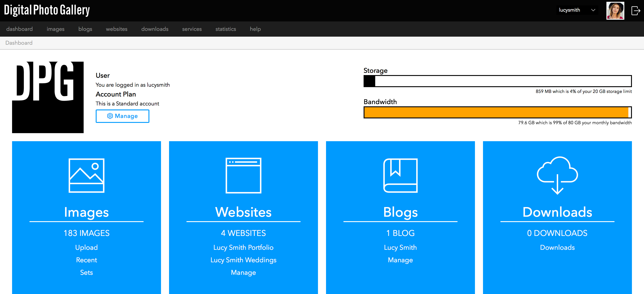Image resolution: width=644 pixels, height=294 pixels.
Task: Click the Digital Photo Gallery title
Action: point(47,10)
